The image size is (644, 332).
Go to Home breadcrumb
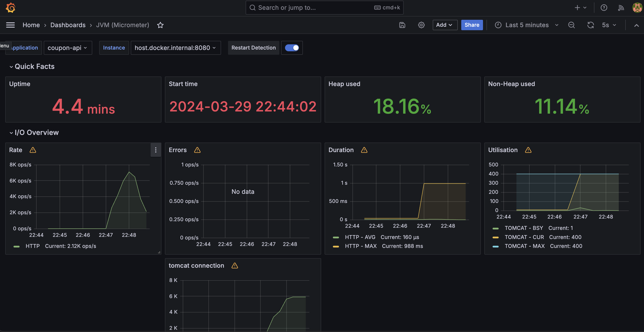pos(31,25)
